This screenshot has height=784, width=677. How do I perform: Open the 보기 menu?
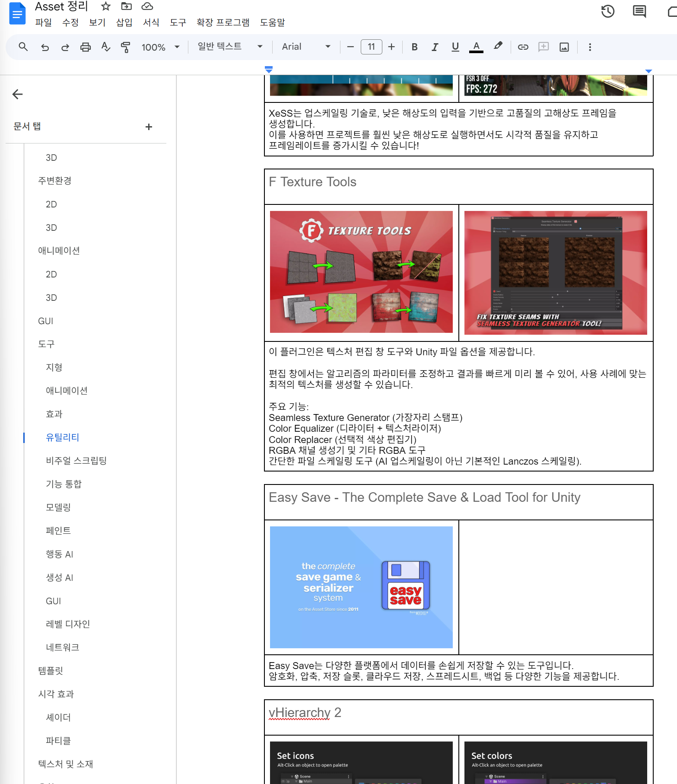click(x=97, y=22)
